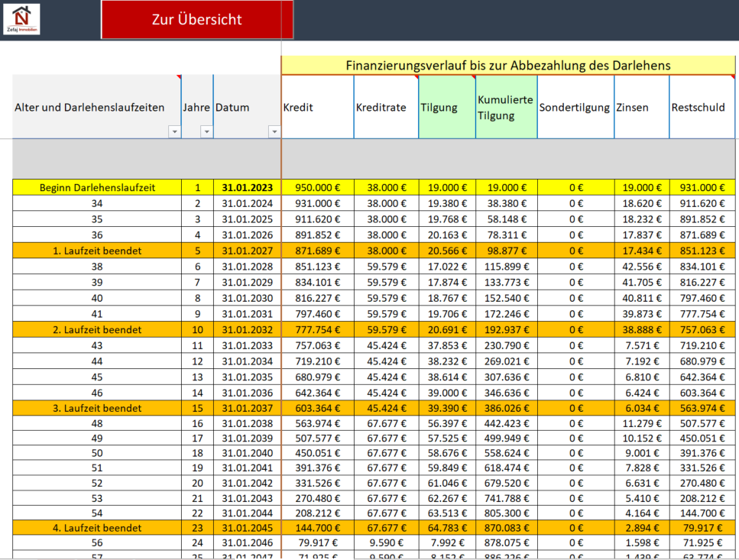
Task: Select the Beginn Darlehenslaufzeit cell
Action: click(97, 187)
